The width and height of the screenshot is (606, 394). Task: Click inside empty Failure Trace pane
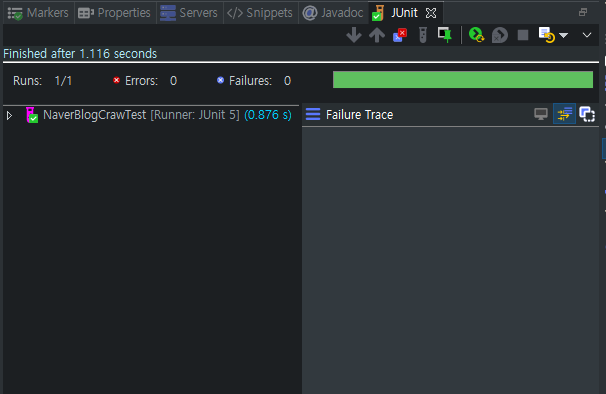450,260
